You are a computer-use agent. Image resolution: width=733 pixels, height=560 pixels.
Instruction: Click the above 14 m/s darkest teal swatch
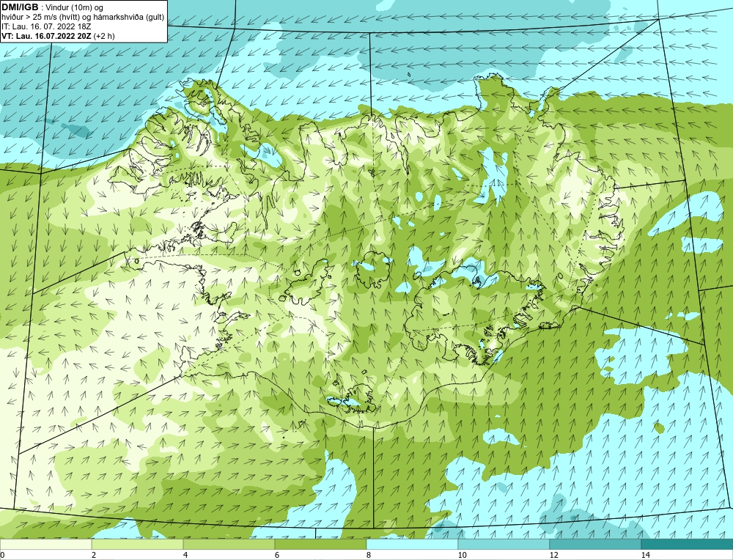pos(688,544)
